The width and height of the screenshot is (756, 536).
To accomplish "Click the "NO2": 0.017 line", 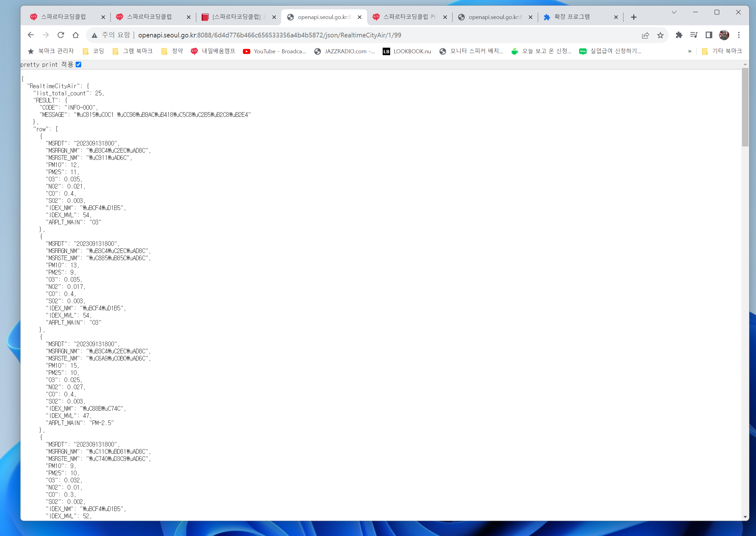I will pos(66,287).
